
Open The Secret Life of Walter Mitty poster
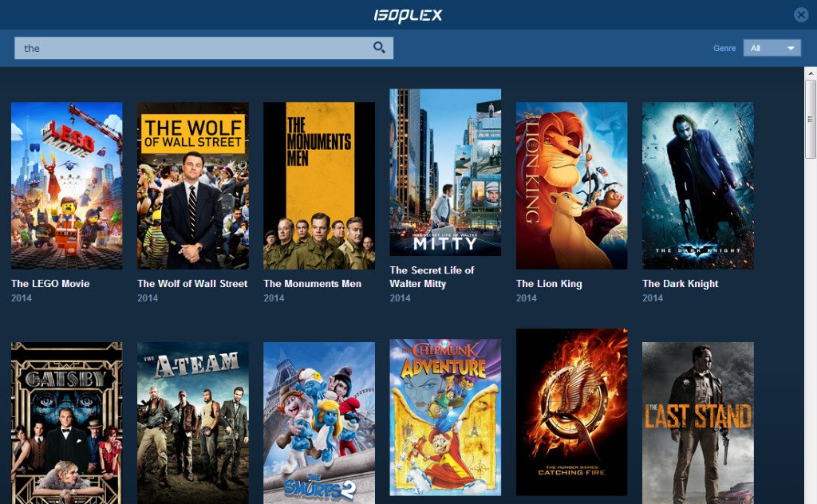(445, 172)
